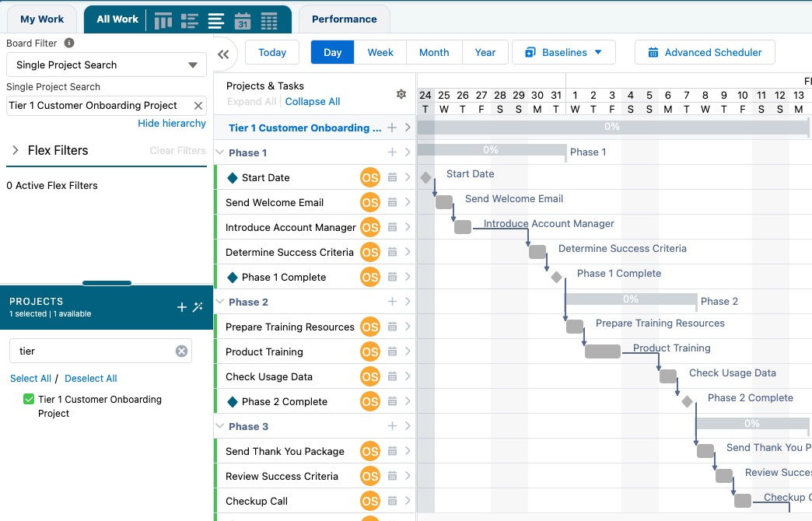Open calendar icon for Check Usage Data

pyautogui.click(x=393, y=376)
